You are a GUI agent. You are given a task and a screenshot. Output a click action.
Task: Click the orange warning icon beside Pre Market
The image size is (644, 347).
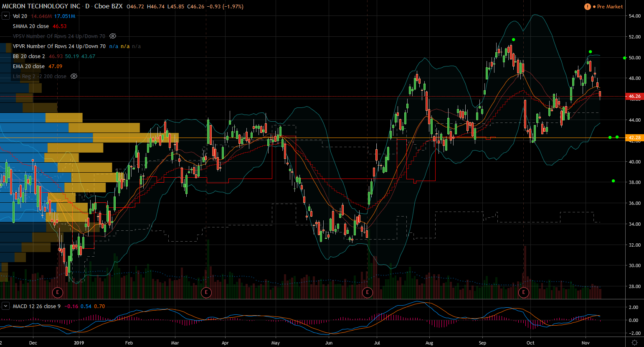[x=588, y=7]
